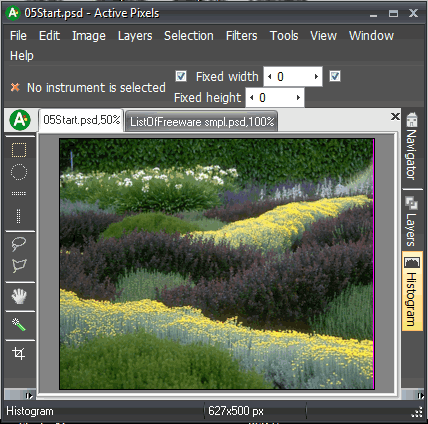The image size is (428, 424).
Task: Click into the Fixed width value field
Action: pyautogui.click(x=293, y=77)
